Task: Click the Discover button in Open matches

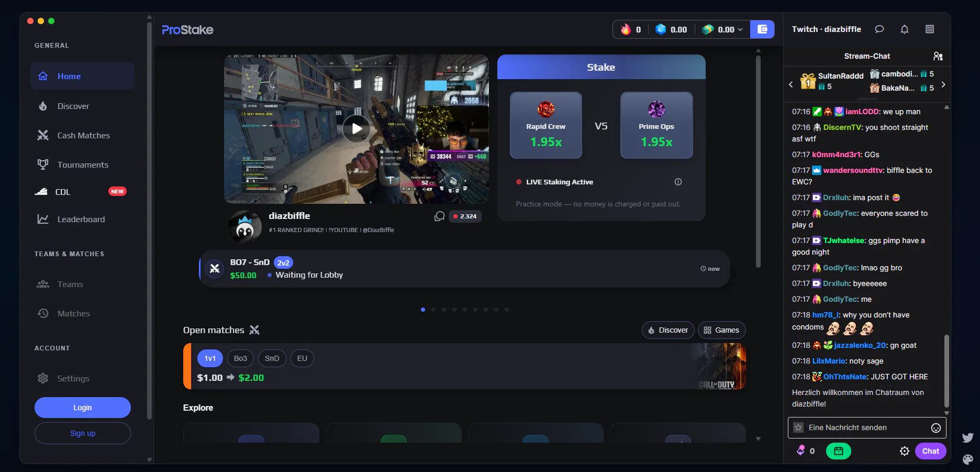Action: coord(668,330)
